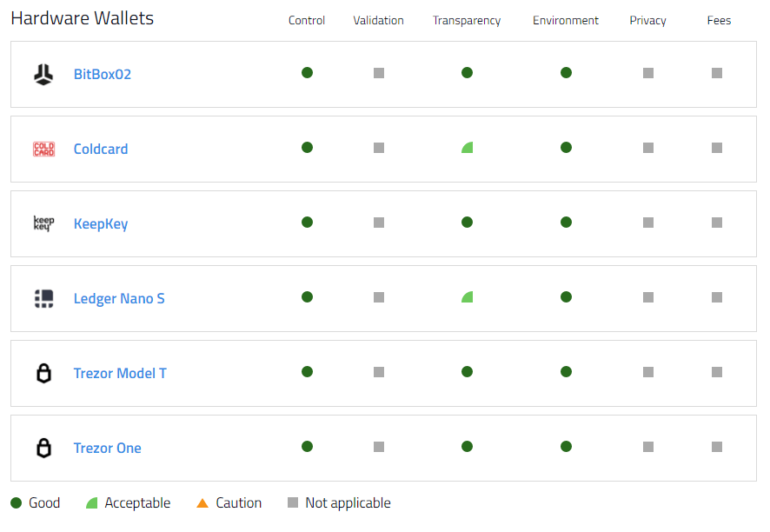Screen dimensions: 770x532
Task: Click the Privacy column header
Action: tap(647, 21)
